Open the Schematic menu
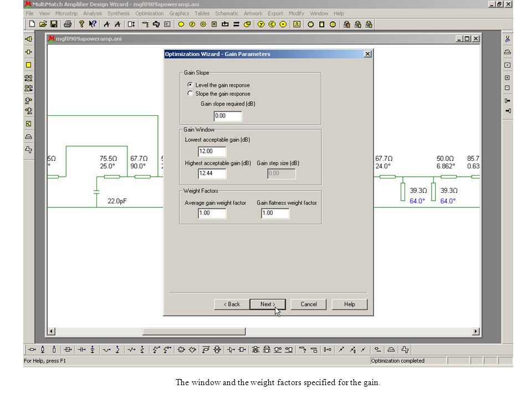Viewport: 532px width, 399px height. point(226,13)
